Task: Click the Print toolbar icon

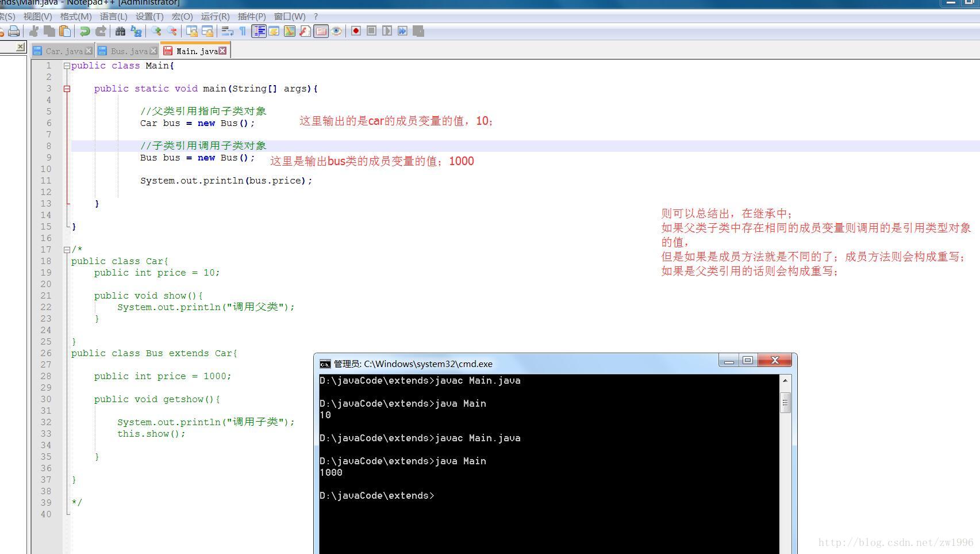Action: 14,31
